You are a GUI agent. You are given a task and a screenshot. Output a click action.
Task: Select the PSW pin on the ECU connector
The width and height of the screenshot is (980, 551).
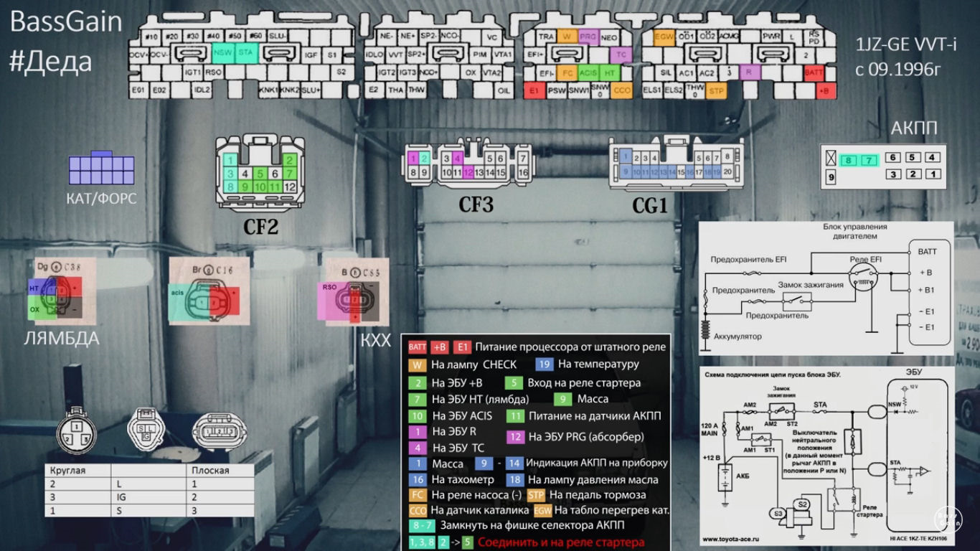(x=556, y=90)
